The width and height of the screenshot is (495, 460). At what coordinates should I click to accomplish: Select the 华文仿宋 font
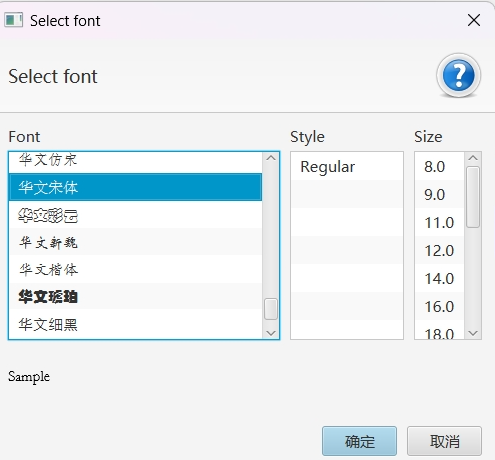pyautogui.click(x=135, y=162)
